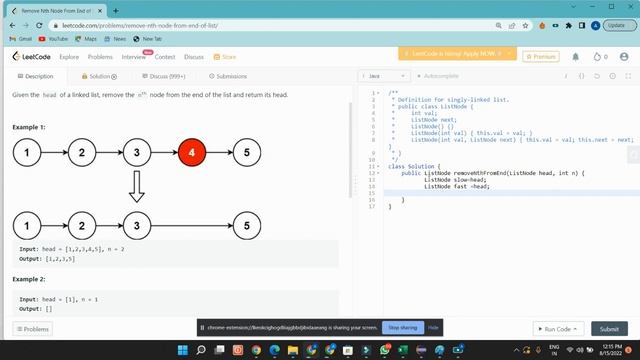Expand the Run Code options arrow
The width and height of the screenshot is (640, 360).
click(x=576, y=329)
